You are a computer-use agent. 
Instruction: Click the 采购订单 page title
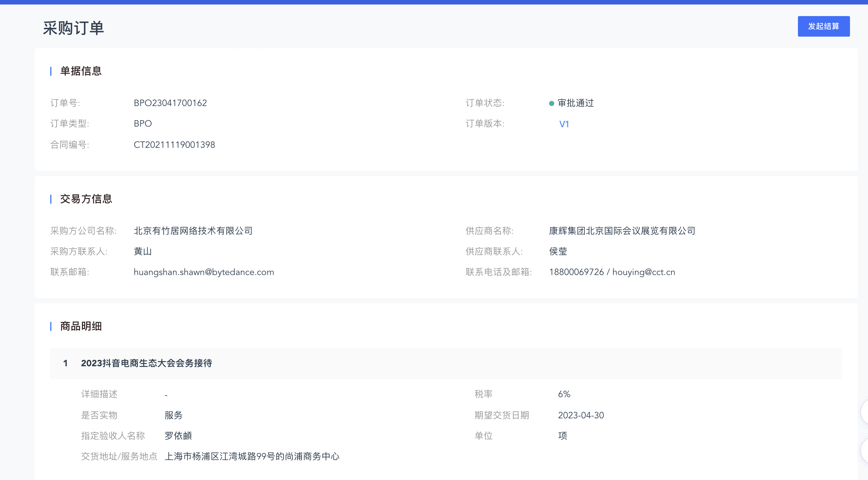coord(73,28)
